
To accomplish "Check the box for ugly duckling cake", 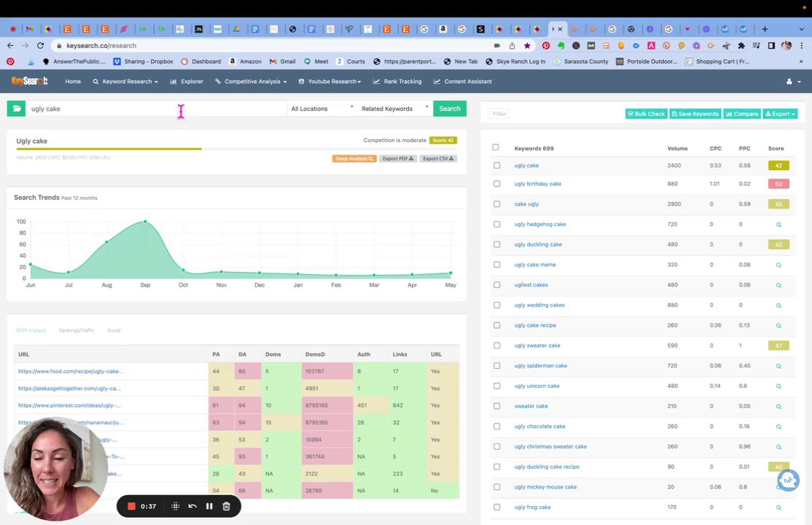I will point(497,244).
